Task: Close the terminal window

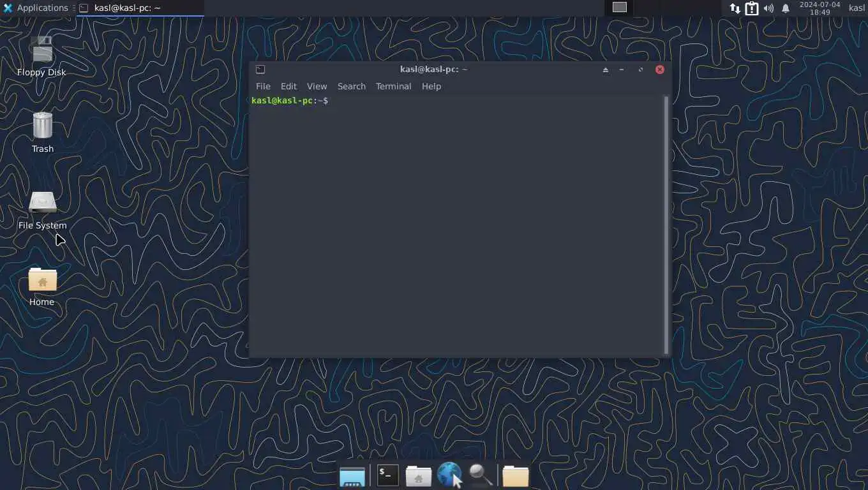Action: pos(660,70)
